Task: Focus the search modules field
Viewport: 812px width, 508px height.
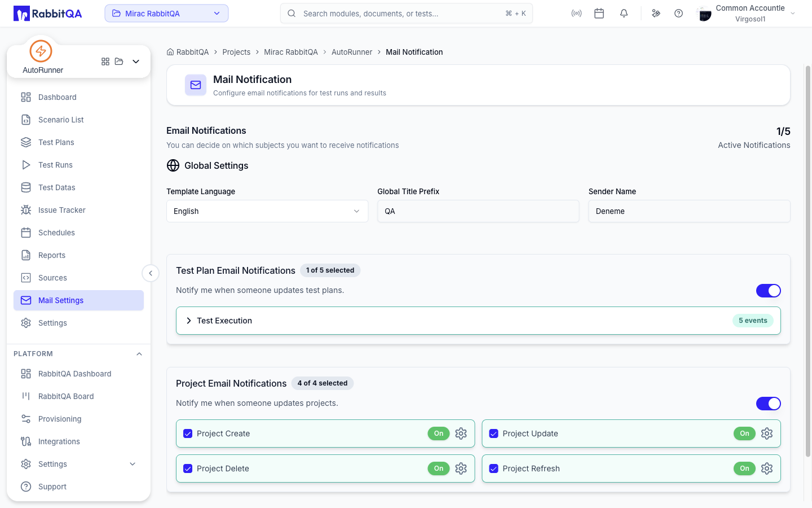Action: (x=407, y=14)
